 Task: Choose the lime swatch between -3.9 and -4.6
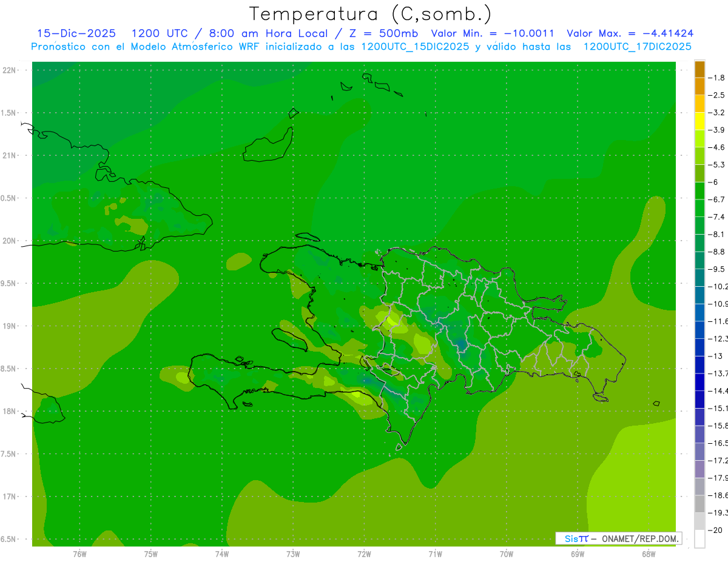point(699,139)
